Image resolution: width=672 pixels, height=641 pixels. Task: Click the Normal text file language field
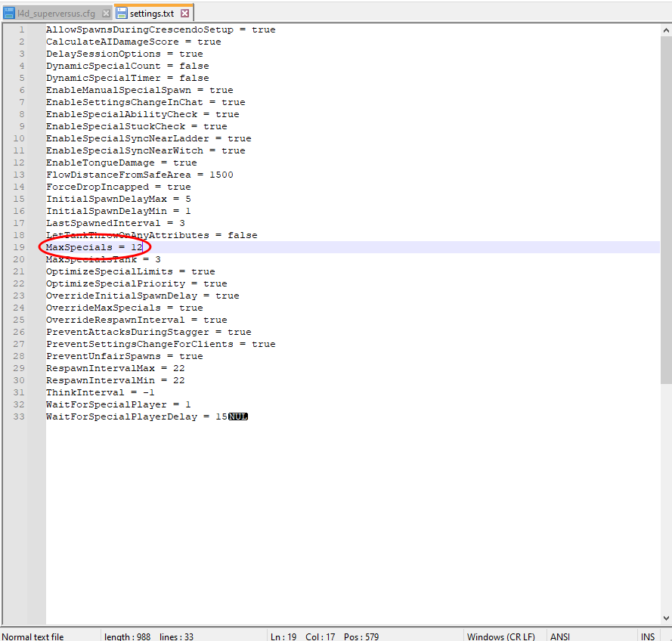tap(34, 636)
